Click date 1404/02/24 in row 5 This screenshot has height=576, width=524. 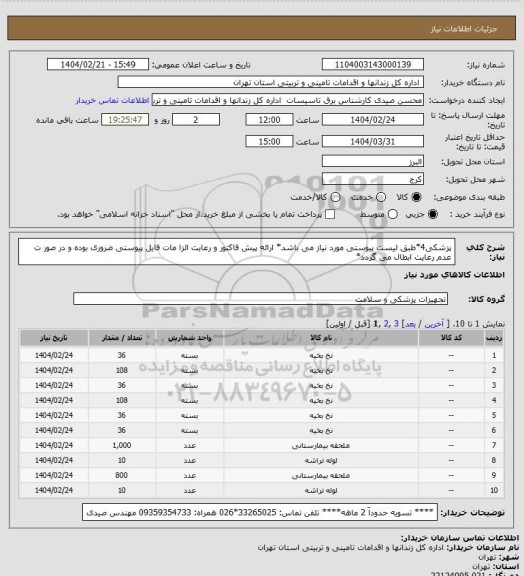click(54, 415)
